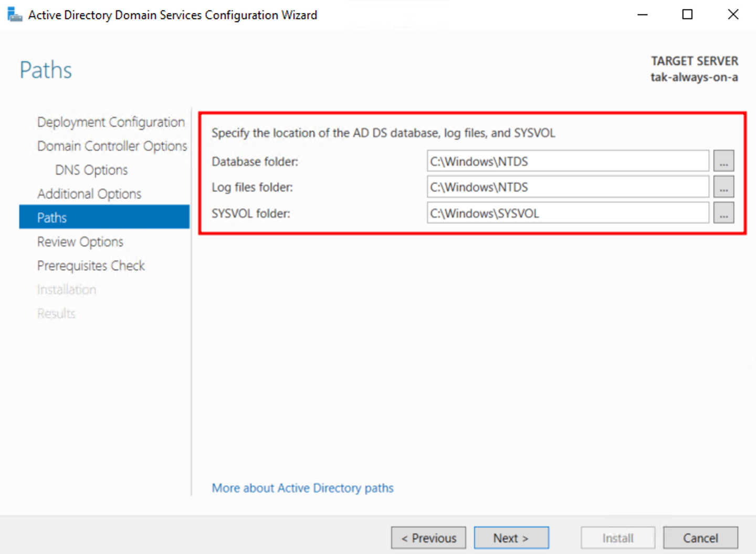Select the DNS Options step
Screen dimensions: 756x554
coord(91,170)
